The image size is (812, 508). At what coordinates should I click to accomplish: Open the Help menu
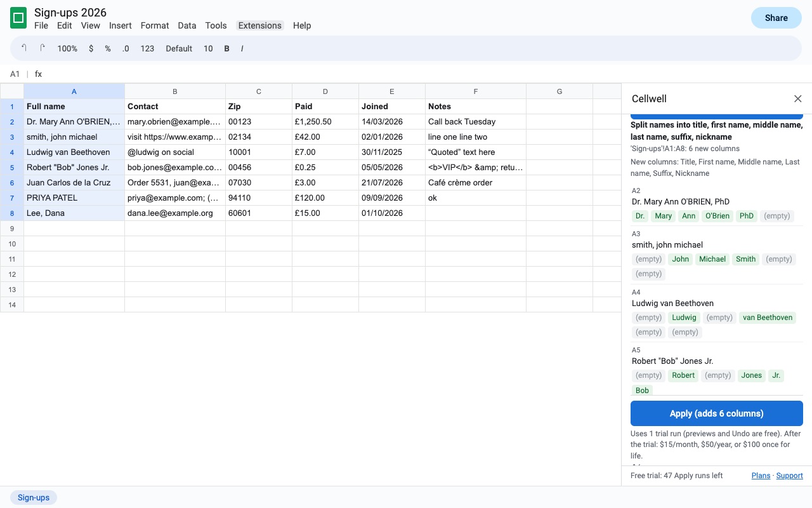click(x=302, y=25)
